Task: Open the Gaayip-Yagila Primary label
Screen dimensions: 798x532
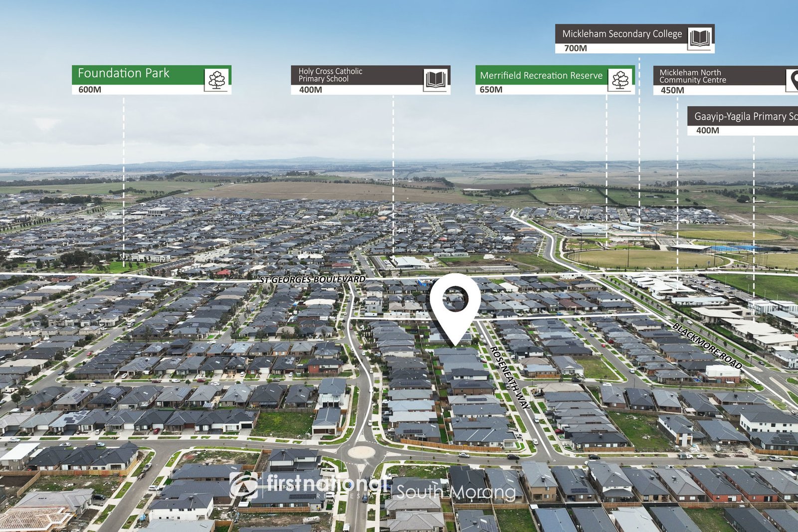Action: click(745, 117)
